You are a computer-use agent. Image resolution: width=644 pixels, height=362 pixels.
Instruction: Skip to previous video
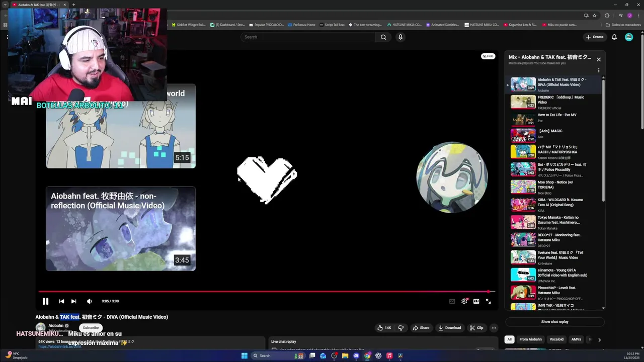click(x=61, y=301)
